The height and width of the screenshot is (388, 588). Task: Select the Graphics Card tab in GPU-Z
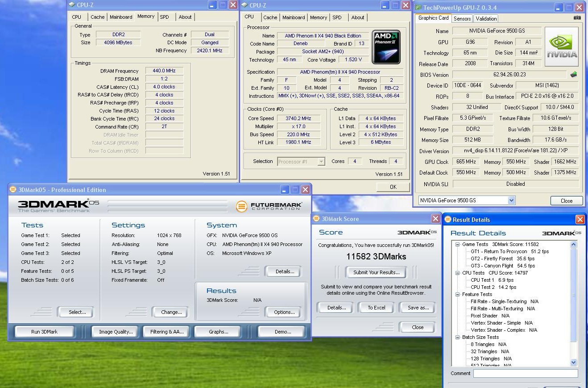(x=433, y=18)
